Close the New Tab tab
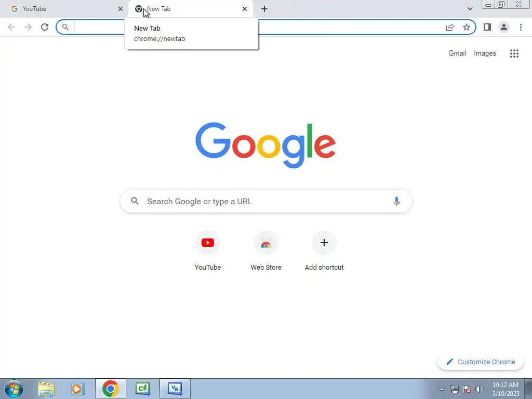 (x=245, y=9)
